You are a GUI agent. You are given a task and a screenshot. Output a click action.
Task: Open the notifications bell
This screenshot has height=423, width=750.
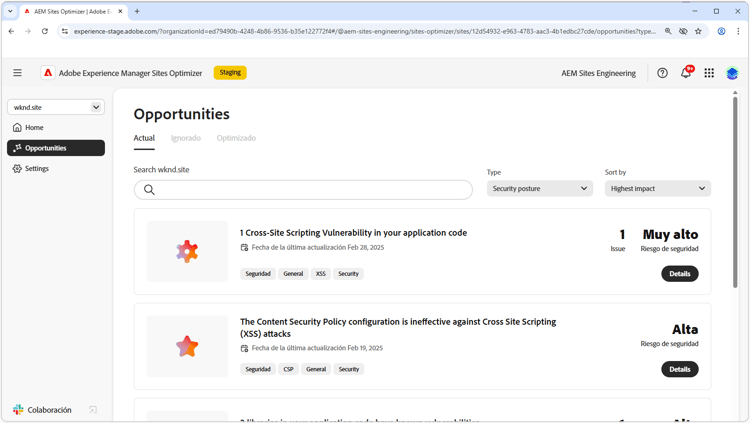686,73
